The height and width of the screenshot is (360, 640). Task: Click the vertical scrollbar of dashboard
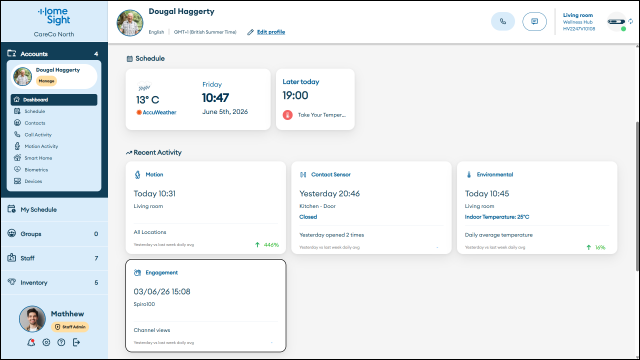pyautogui.click(x=637, y=196)
